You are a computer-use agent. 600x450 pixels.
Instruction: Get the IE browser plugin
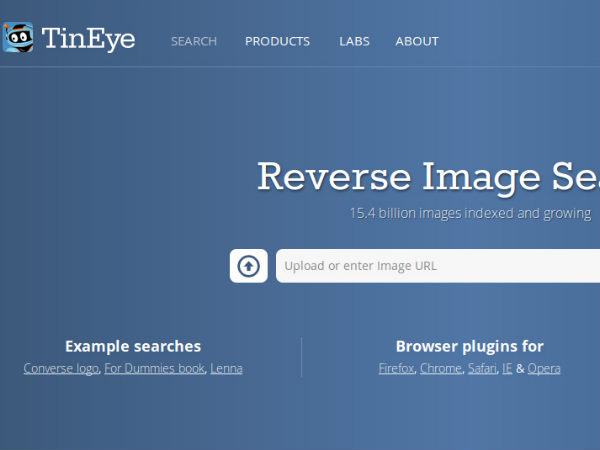pyautogui.click(x=507, y=368)
